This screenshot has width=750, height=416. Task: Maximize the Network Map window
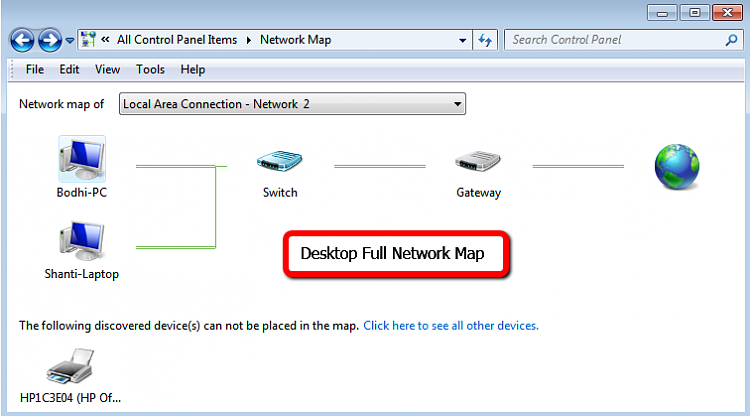[695, 13]
